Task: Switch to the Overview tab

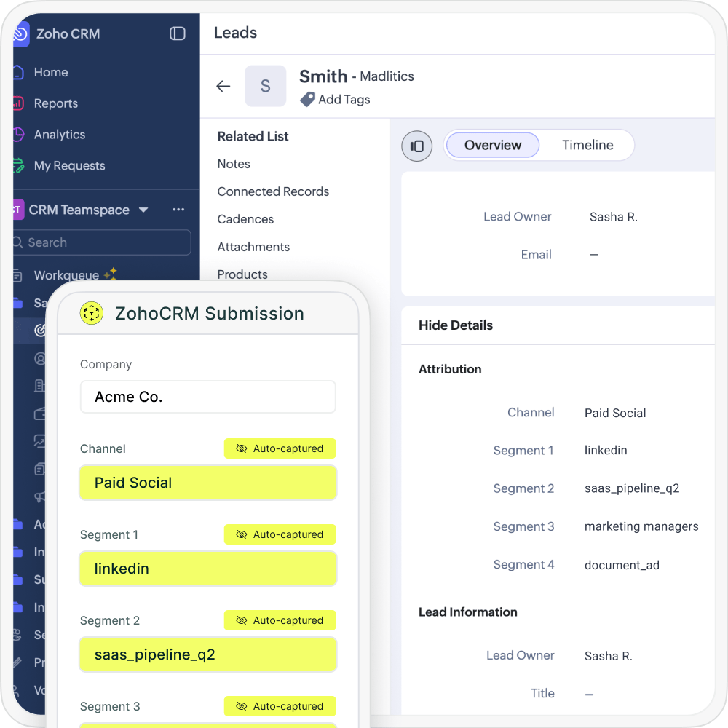Action: (x=493, y=146)
